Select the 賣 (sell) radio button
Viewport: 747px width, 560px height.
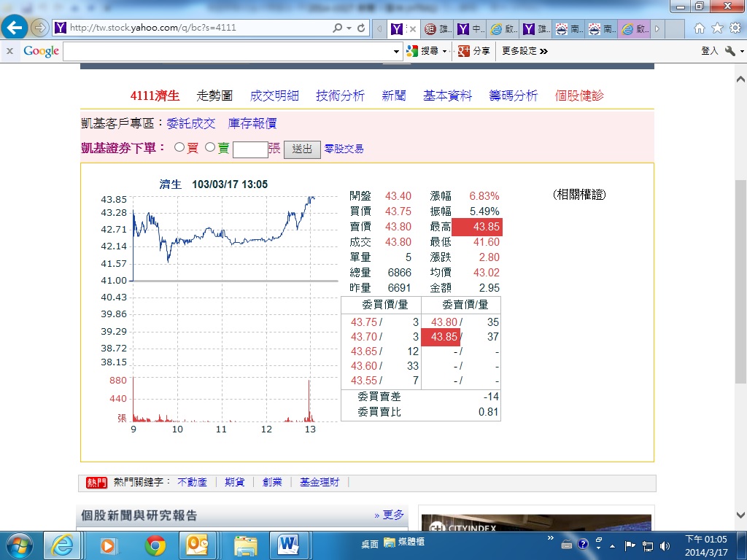tap(210, 147)
